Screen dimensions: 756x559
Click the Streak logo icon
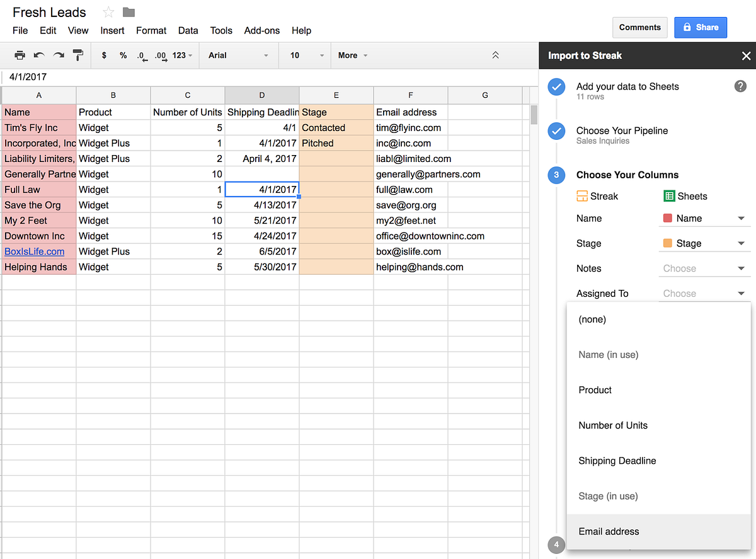point(582,197)
